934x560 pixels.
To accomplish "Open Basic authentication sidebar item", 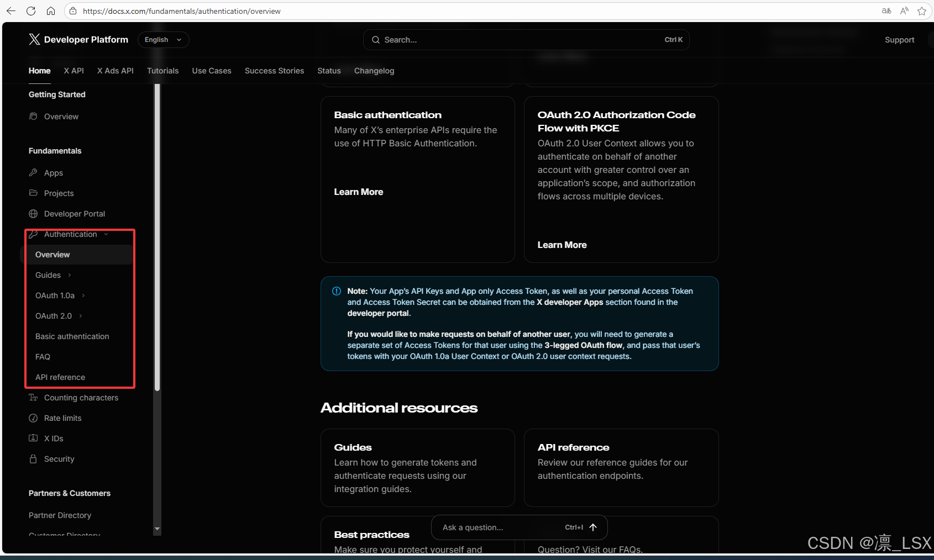I will 72,336.
